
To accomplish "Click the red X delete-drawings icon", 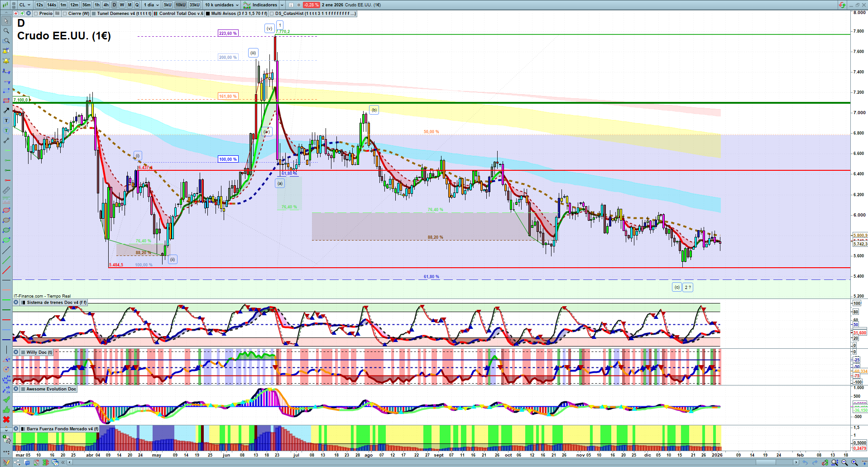I will pyautogui.click(x=6, y=419).
